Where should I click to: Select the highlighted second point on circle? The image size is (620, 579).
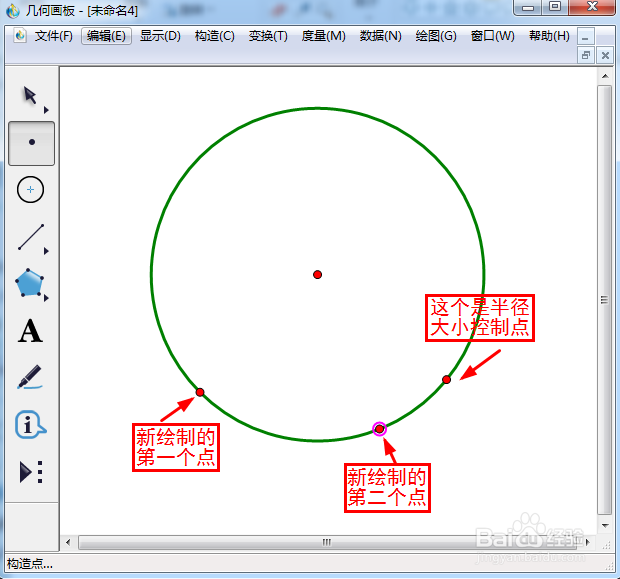click(x=380, y=429)
